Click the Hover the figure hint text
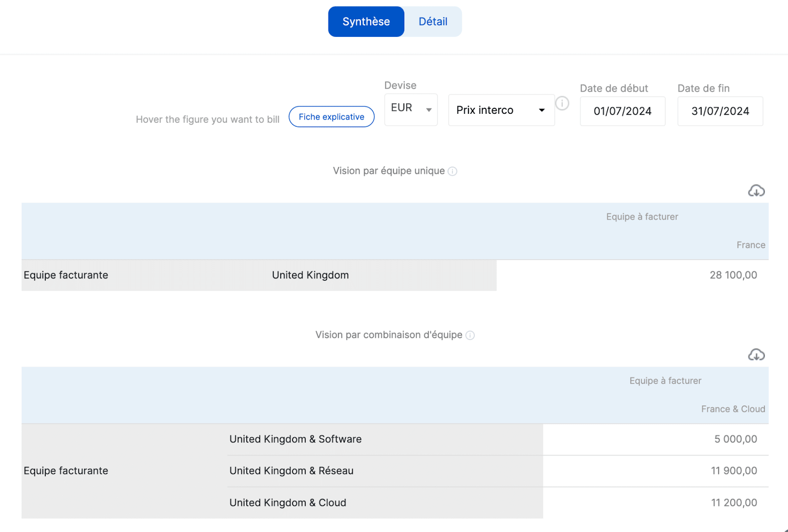This screenshot has width=788, height=532. [207, 120]
